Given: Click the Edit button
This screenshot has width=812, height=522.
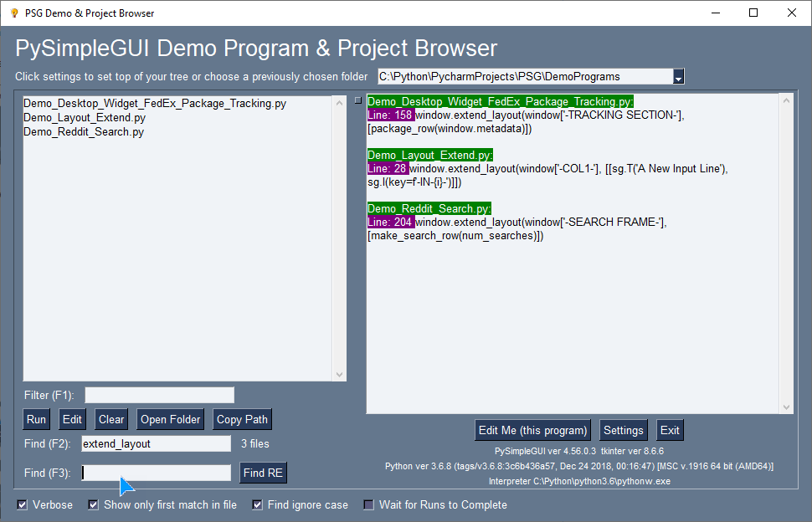Looking at the screenshot, I should [71, 419].
